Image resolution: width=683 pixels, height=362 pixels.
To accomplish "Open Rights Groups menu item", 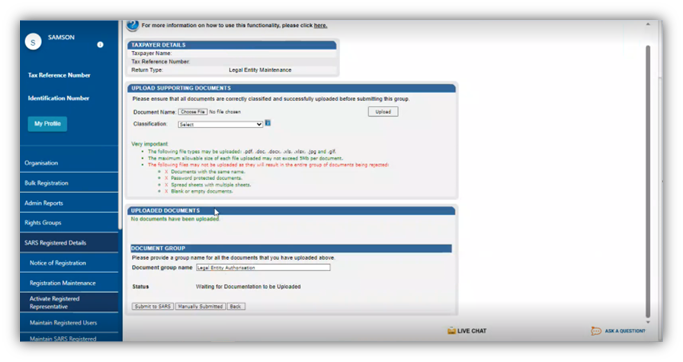I will [x=69, y=223].
